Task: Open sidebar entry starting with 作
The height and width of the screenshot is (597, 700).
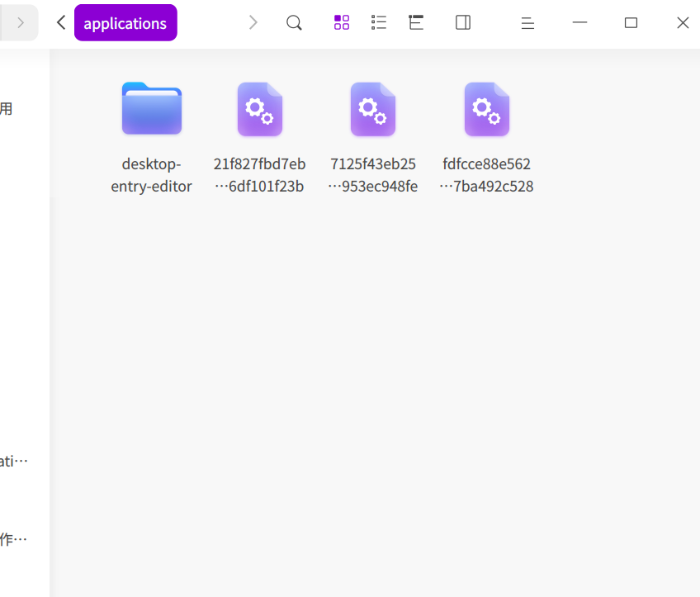Action: (14, 539)
